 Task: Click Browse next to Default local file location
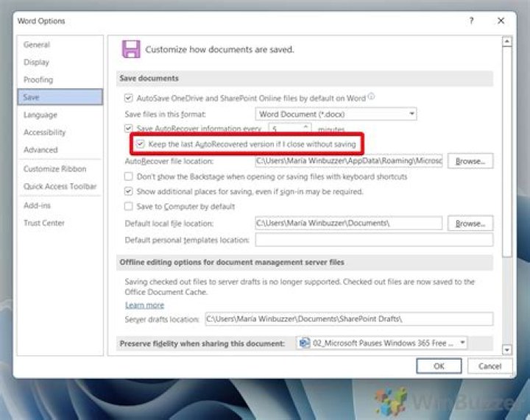[x=470, y=224]
